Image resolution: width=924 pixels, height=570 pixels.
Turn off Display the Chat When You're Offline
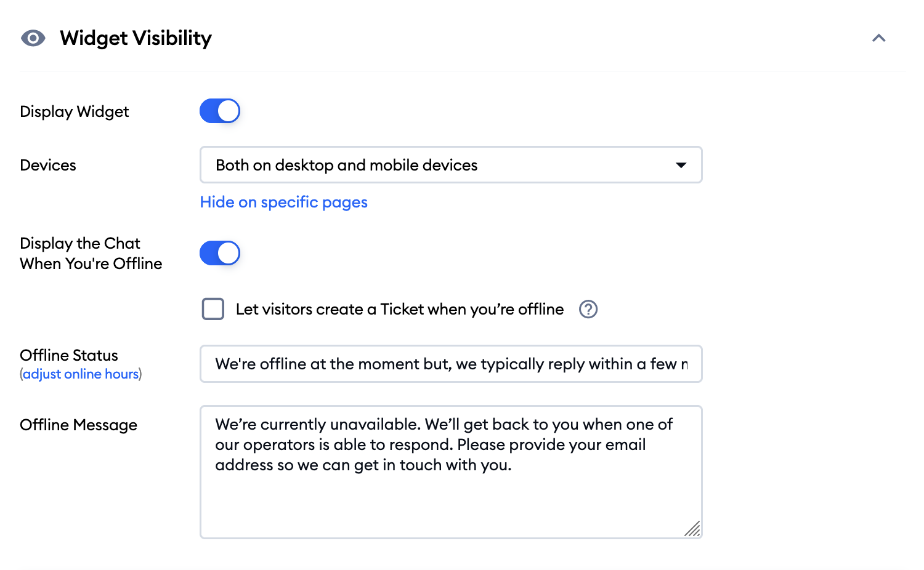point(220,253)
